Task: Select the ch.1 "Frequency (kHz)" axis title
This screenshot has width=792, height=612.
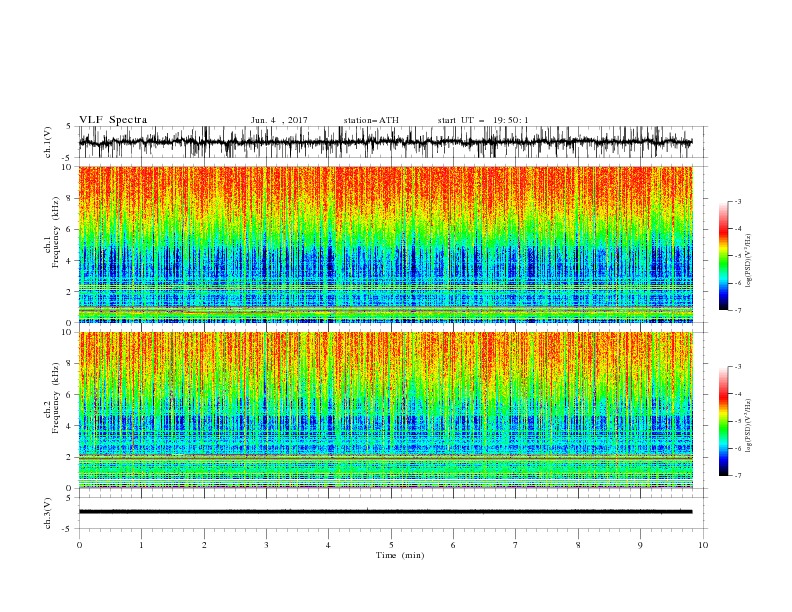Action: (x=56, y=232)
